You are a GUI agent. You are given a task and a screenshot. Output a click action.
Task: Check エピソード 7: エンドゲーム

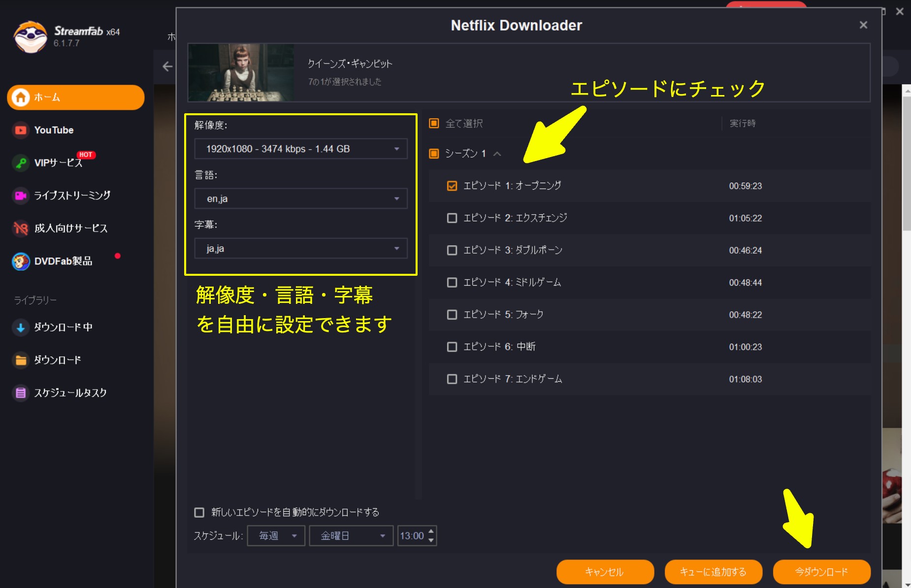tap(452, 379)
